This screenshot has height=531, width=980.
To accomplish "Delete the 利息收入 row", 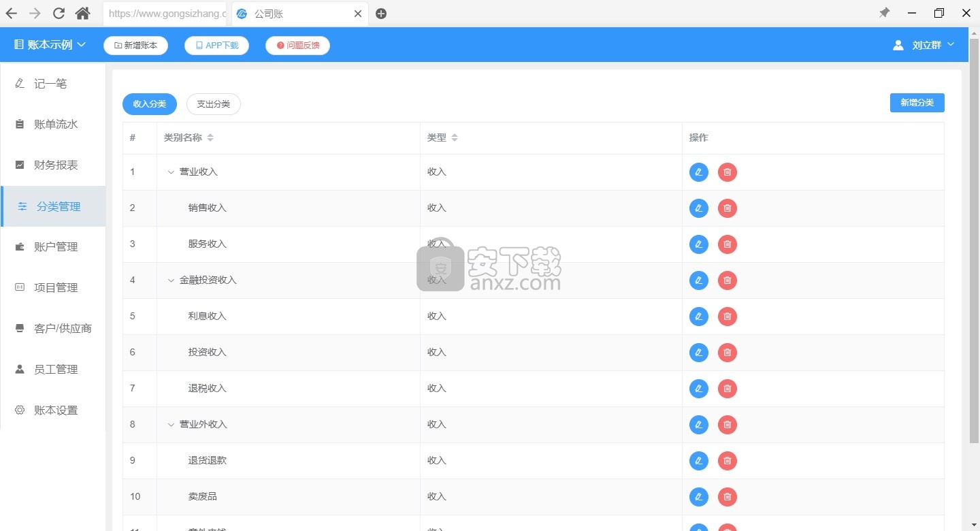I will [x=728, y=317].
